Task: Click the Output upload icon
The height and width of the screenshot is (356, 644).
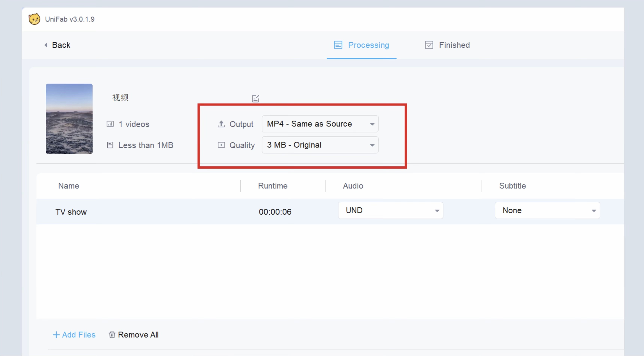Action: 221,124
